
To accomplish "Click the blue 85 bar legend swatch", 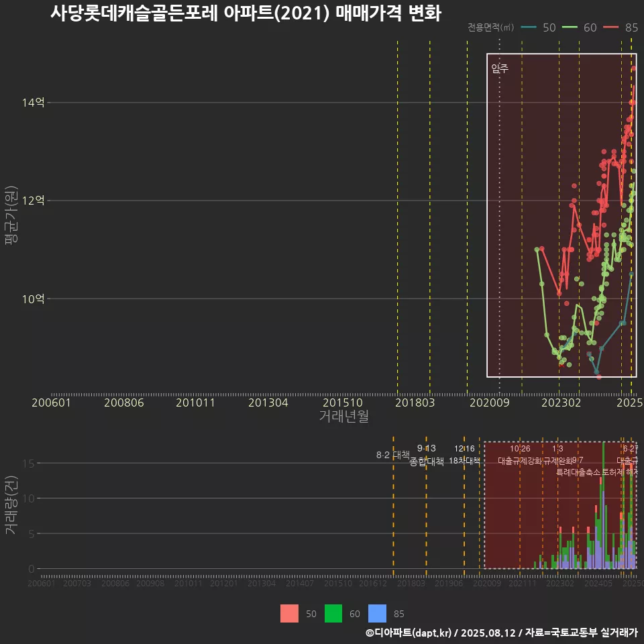I will [378, 614].
